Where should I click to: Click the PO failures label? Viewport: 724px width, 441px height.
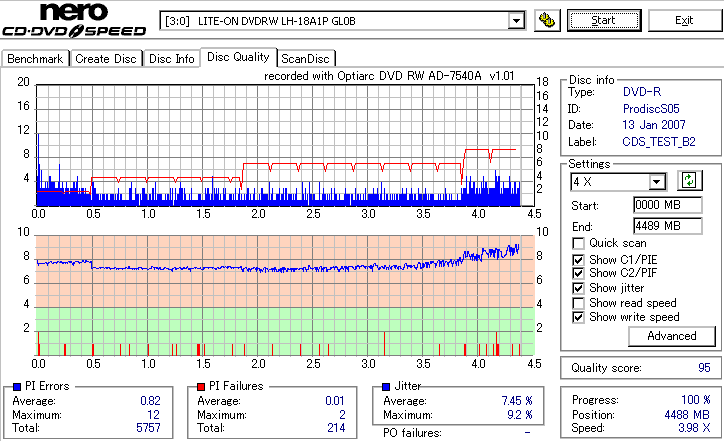pyautogui.click(x=412, y=433)
